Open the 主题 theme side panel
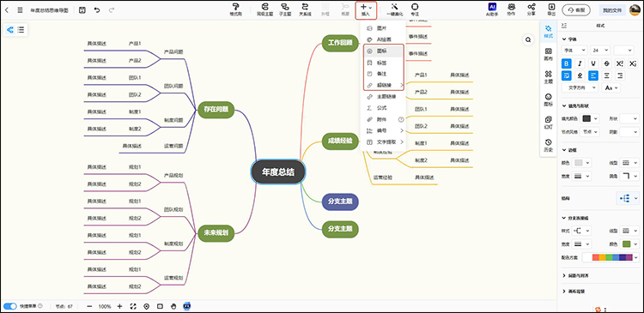Screen dimensions: 644x313 [x=549, y=76]
